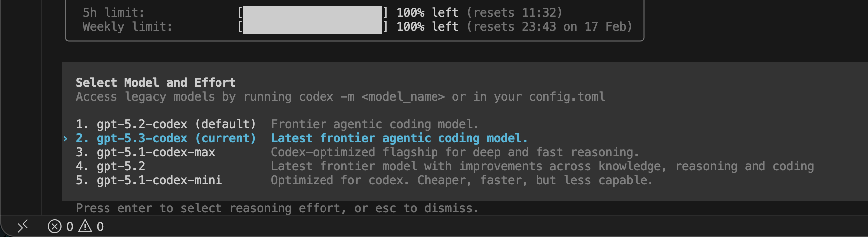
Task: Click the "Latest frontier agentic coding model." description
Action: click(399, 138)
